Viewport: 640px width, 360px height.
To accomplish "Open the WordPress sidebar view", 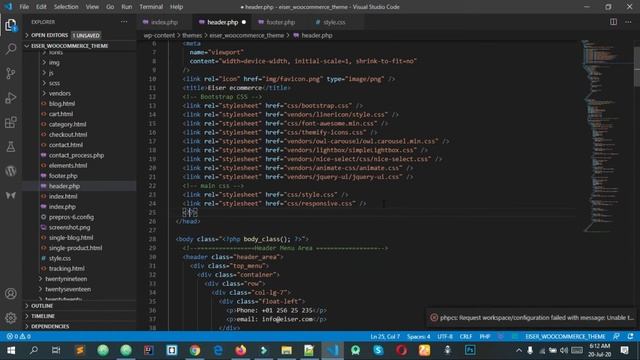I will coord(11,171).
